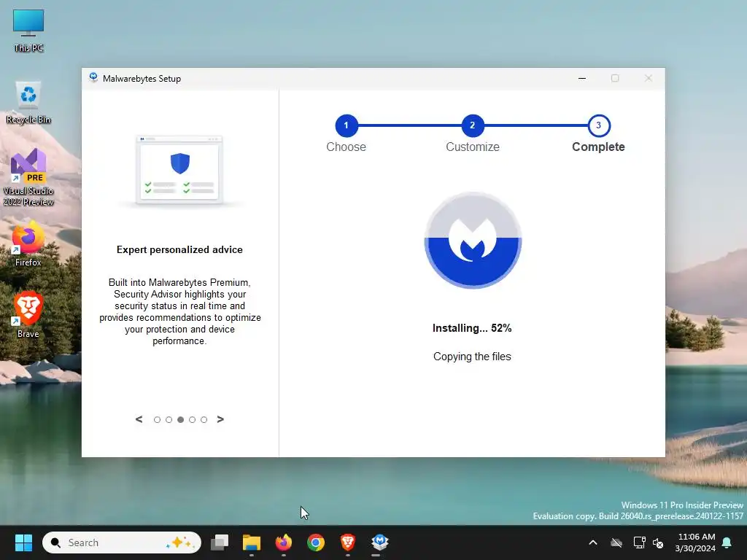Select the Brave desktop shortcut
Image resolution: width=747 pixels, height=560 pixels.
click(28, 315)
